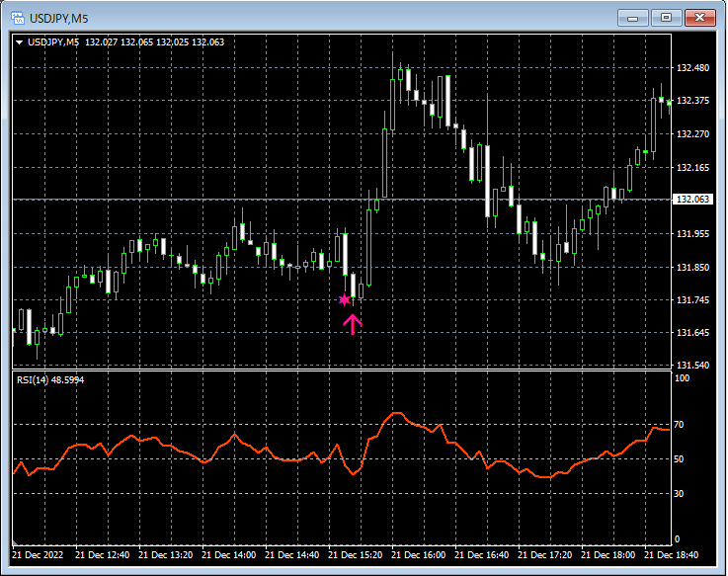The height and width of the screenshot is (576, 728).
Task: Click the 131.745 price scale label
Action: pyautogui.click(x=692, y=300)
